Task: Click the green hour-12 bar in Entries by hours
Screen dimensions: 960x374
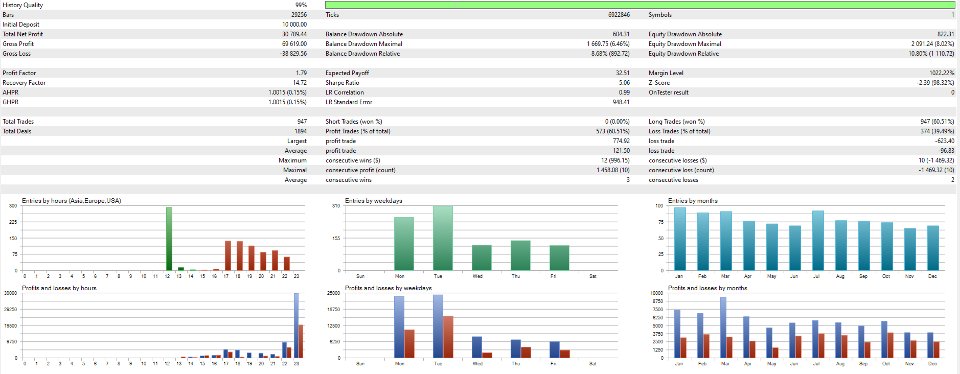Action: [169, 239]
